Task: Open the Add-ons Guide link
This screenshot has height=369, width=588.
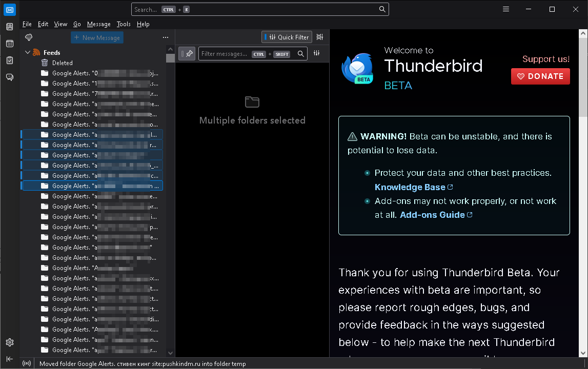Action: (x=436, y=215)
